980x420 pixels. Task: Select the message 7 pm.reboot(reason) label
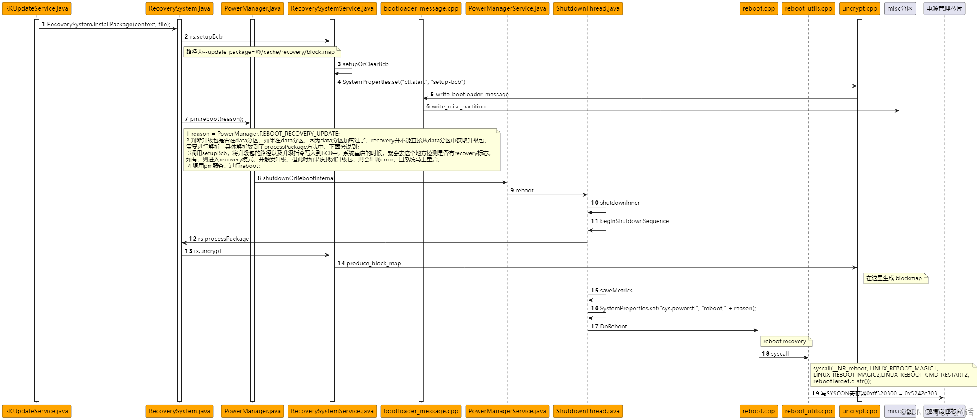(x=214, y=119)
